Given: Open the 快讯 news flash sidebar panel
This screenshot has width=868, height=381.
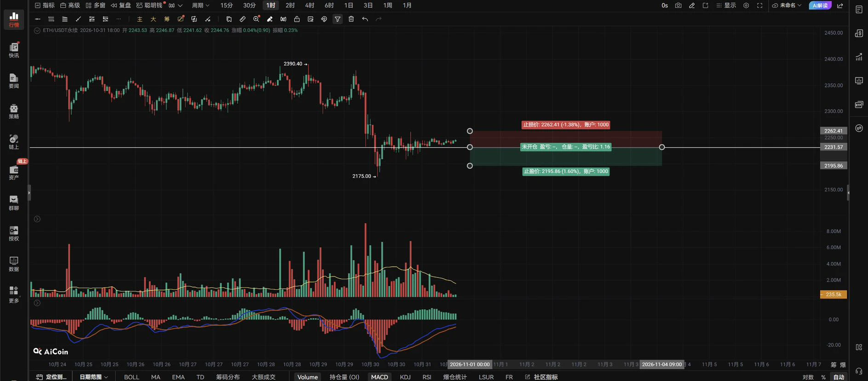Looking at the screenshot, I should click(14, 50).
